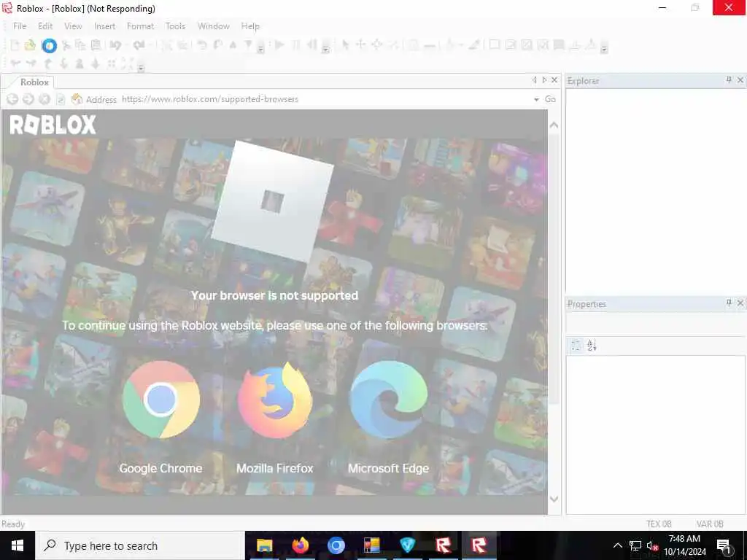Toggle alphabetical sort in Properties
The width and height of the screenshot is (747, 560).
[592, 345]
